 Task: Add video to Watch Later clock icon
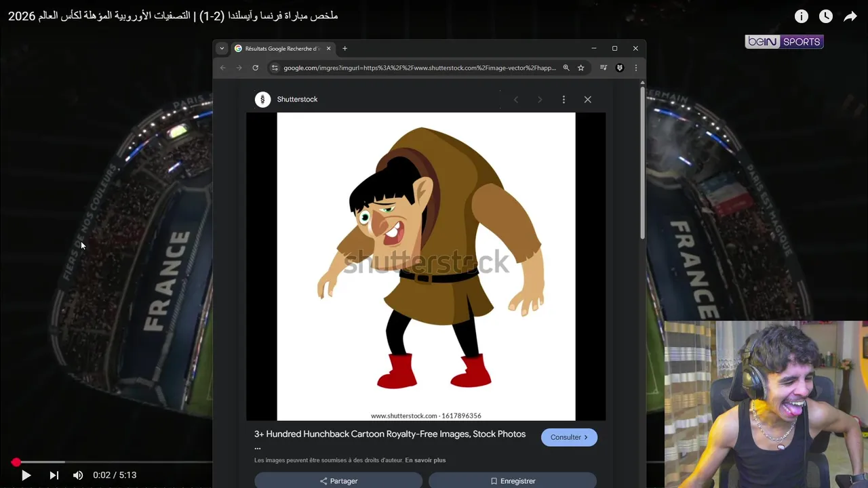click(x=826, y=16)
